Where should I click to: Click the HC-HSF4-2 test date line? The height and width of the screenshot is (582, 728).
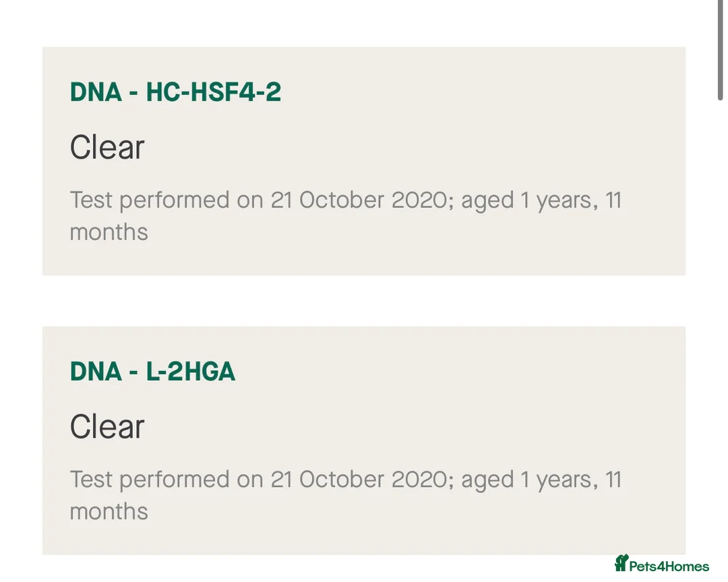point(345,200)
